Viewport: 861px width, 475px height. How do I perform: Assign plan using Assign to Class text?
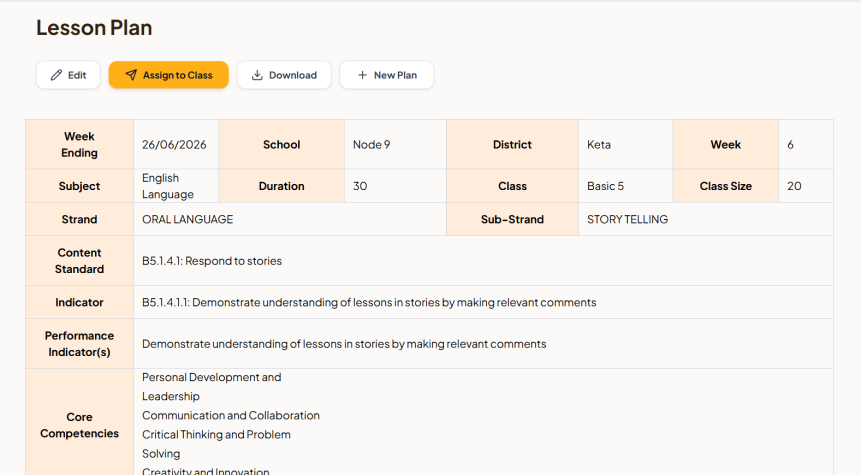click(177, 75)
